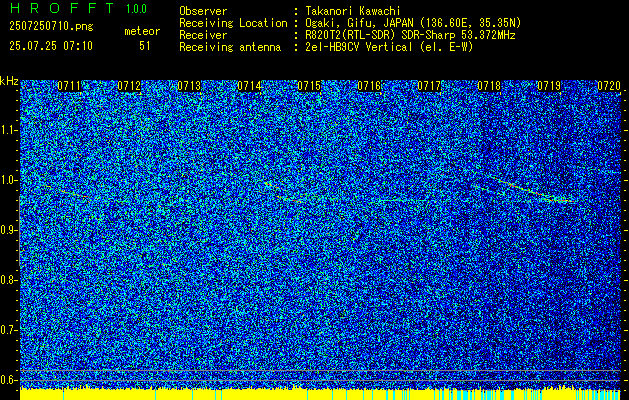
Task: Click the 0717 time marker
Action: pos(429,86)
